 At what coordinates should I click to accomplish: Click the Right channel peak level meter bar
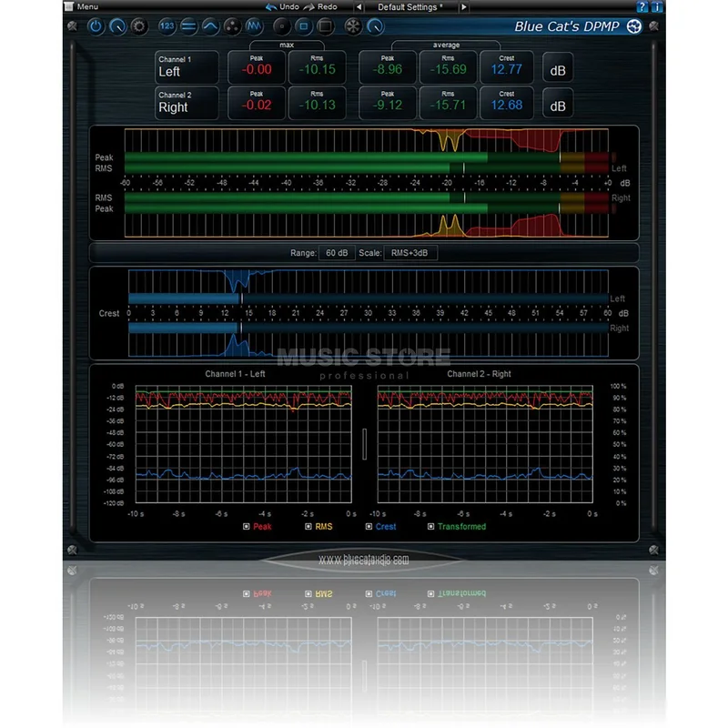click(x=367, y=208)
